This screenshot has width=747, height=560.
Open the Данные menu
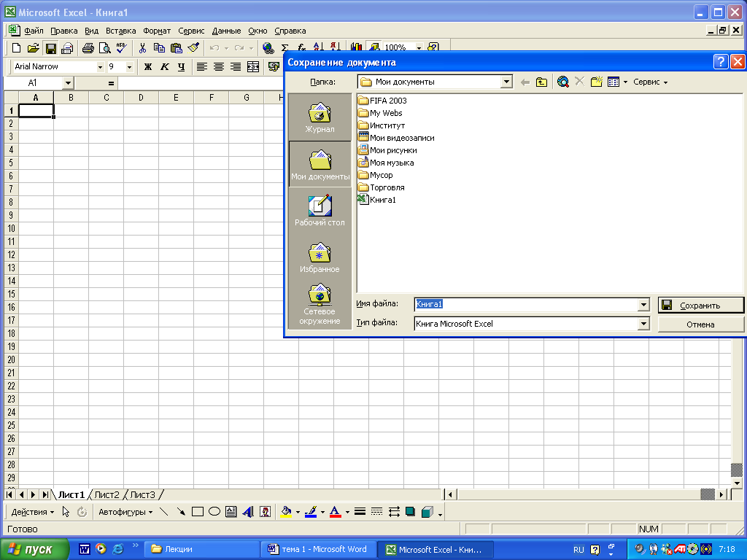pos(226,31)
